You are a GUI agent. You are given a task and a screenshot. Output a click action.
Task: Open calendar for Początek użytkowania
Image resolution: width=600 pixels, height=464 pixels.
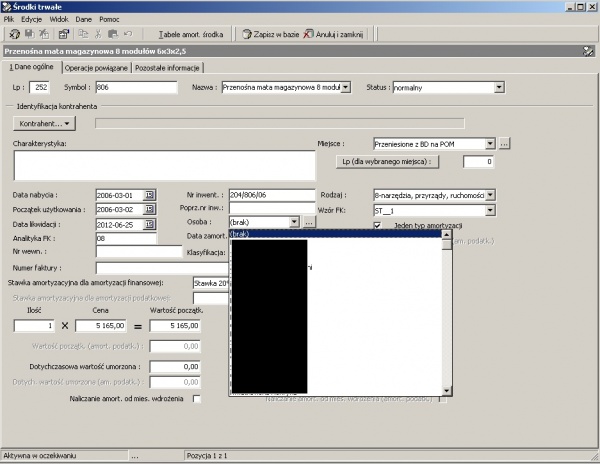click(x=149, y=209)
